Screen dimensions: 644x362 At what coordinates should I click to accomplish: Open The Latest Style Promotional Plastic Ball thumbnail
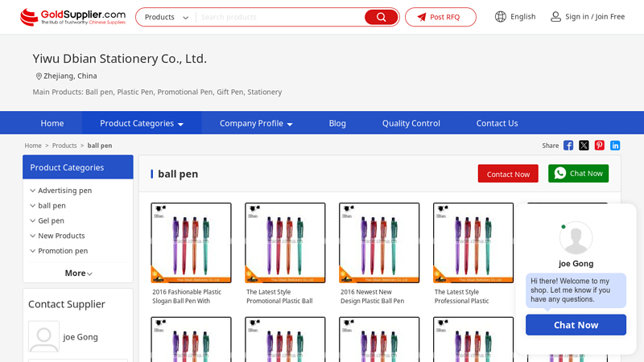coord(285,243)
